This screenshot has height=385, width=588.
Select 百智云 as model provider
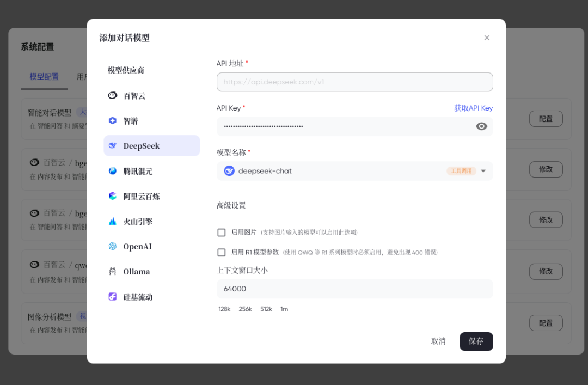(151, 96)
